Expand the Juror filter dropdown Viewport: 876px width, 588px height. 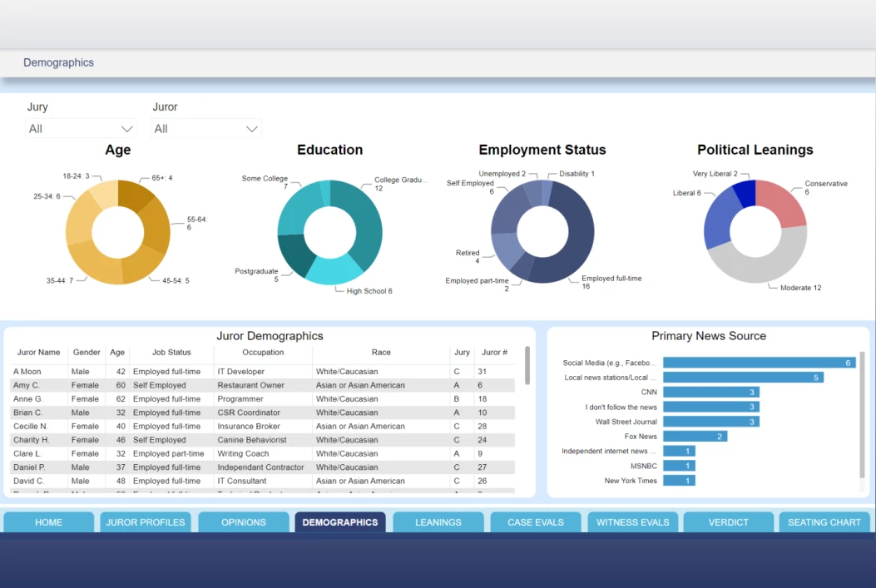[x=206, y=129]
